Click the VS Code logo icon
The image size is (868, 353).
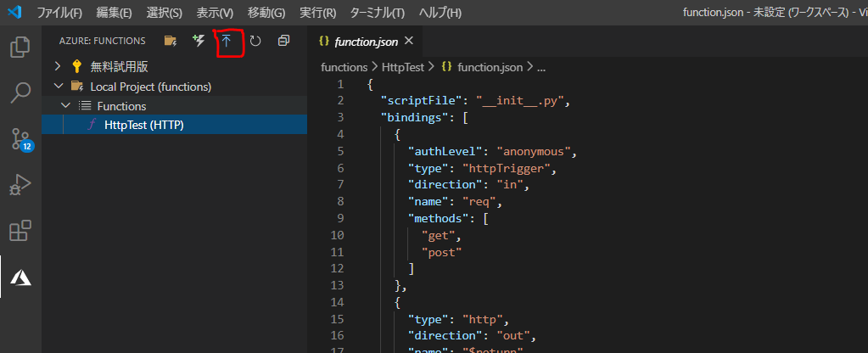[15, 12]
